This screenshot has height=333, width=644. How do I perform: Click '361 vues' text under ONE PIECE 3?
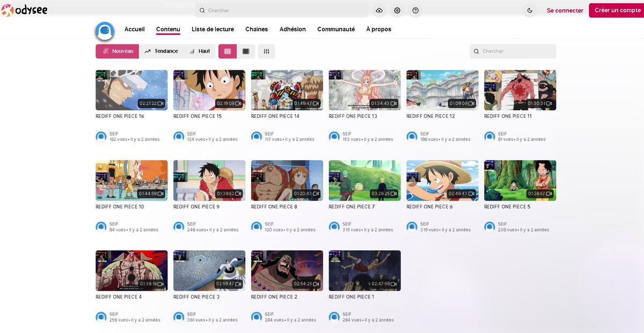[x=196, y=320]
